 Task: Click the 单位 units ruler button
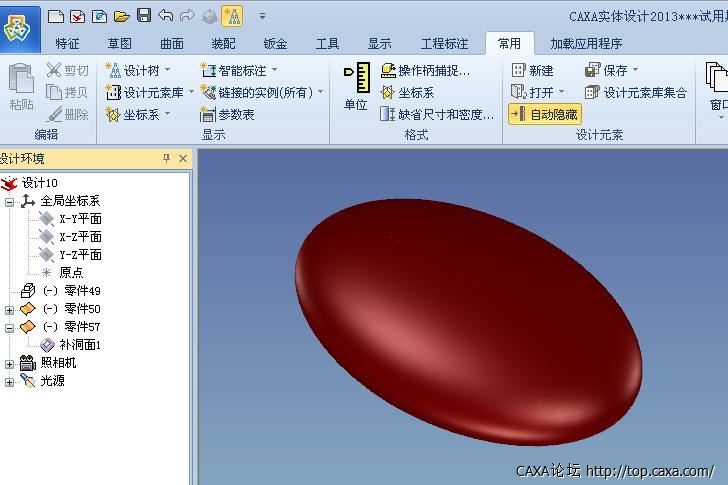click(x=356, y=86)
